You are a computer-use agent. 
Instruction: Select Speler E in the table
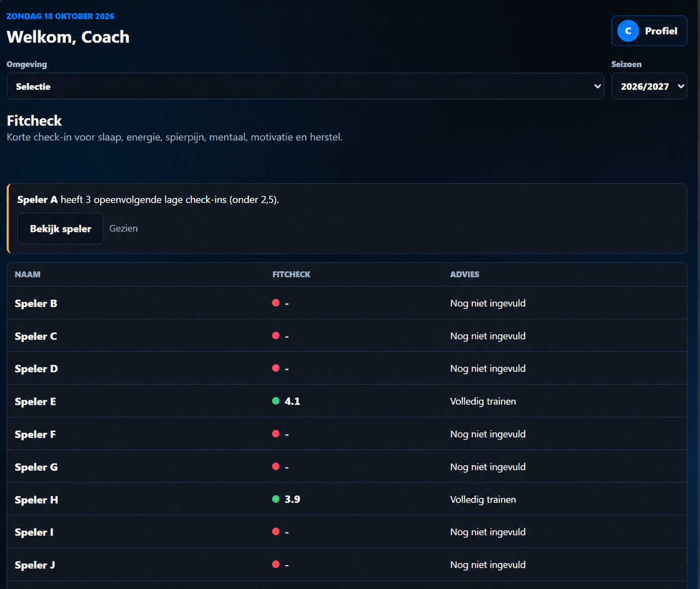click(x=35, y=401)
